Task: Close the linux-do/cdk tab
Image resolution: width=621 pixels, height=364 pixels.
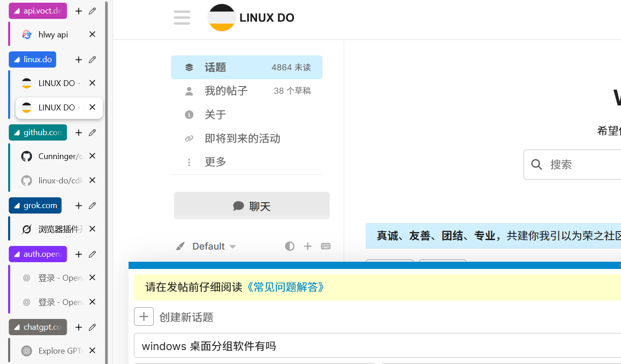Action: [92, 180]
